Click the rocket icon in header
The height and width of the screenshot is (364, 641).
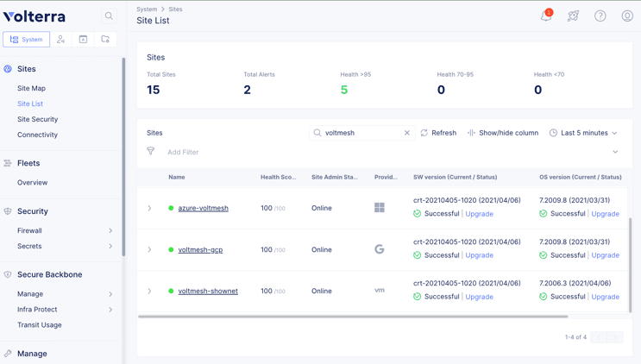click(573, 16)
